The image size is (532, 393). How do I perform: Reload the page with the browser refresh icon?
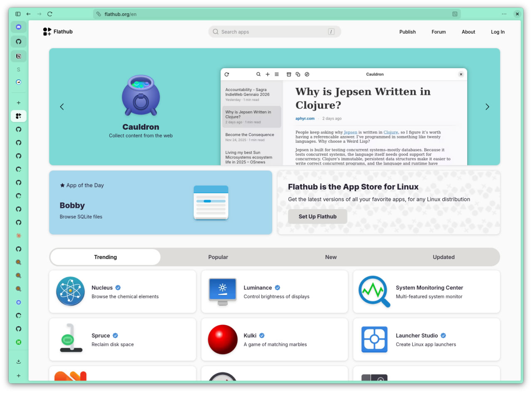coord(50,14)
